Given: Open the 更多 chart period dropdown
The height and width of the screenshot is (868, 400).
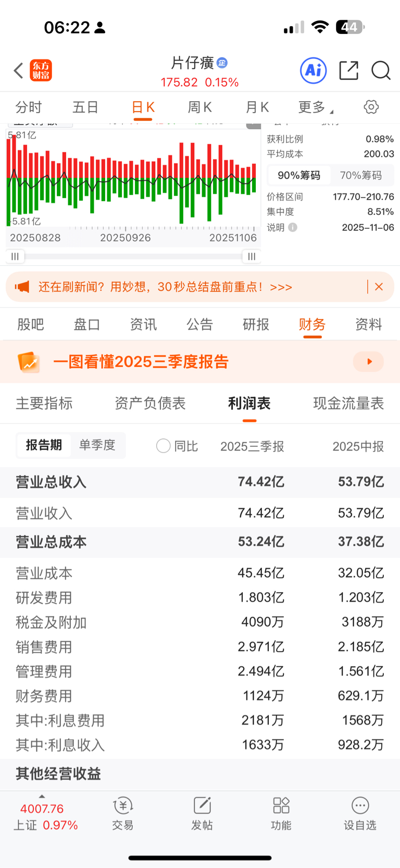Looking at the screenshot, I should point(316,107).
